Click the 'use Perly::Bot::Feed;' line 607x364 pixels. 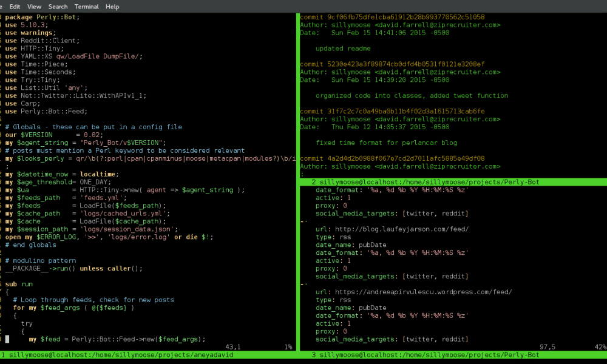click(x=46, y=112)
